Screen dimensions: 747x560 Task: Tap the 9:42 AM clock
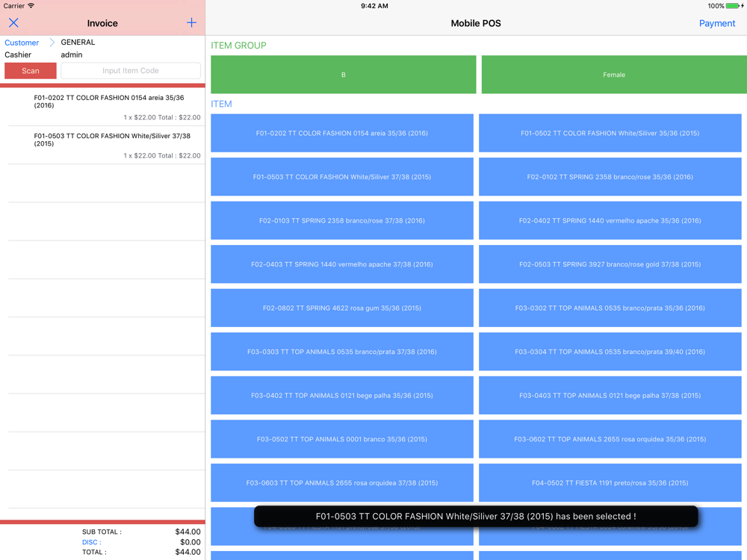[x=374, y=6]
